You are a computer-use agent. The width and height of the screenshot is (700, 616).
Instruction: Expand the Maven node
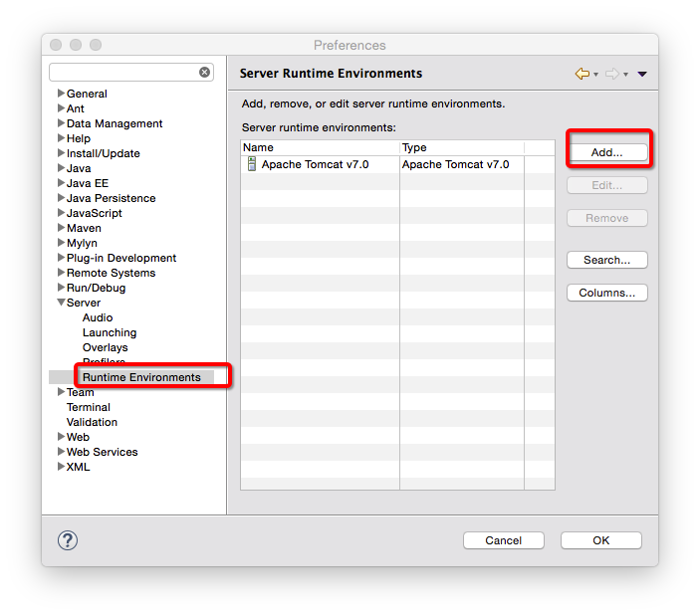(61, 228)
